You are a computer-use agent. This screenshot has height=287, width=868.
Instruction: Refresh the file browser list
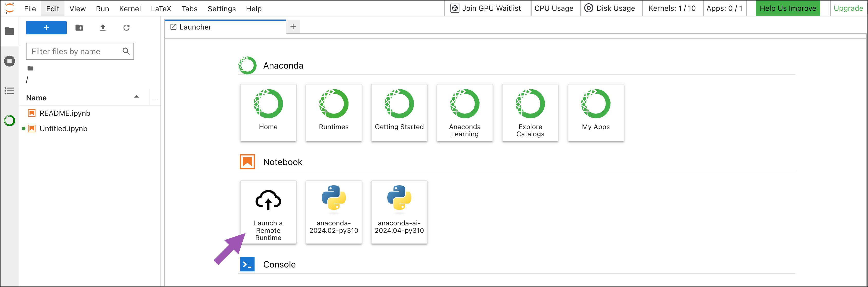click(x=126, y=28)
